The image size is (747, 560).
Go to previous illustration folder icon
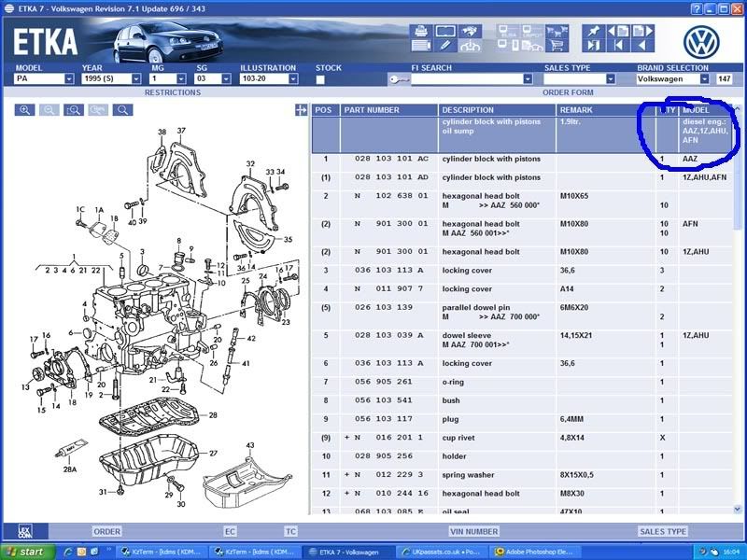pyautogui.click(x=618, y=32)
